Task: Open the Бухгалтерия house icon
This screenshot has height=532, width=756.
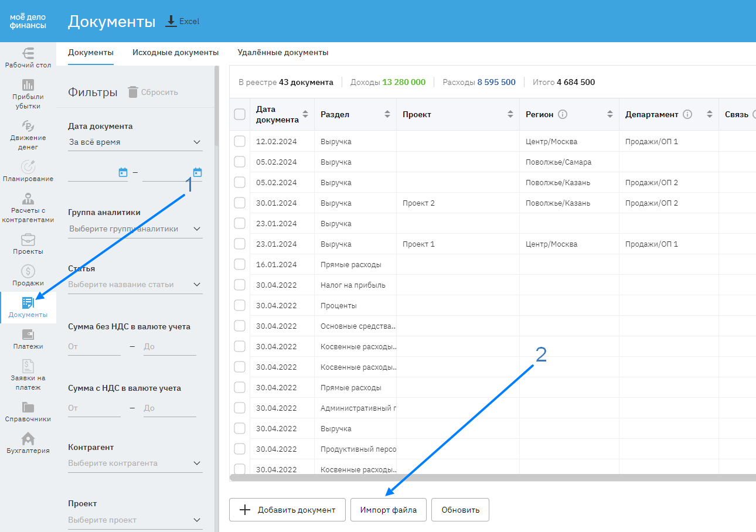Action: [28, 438]
